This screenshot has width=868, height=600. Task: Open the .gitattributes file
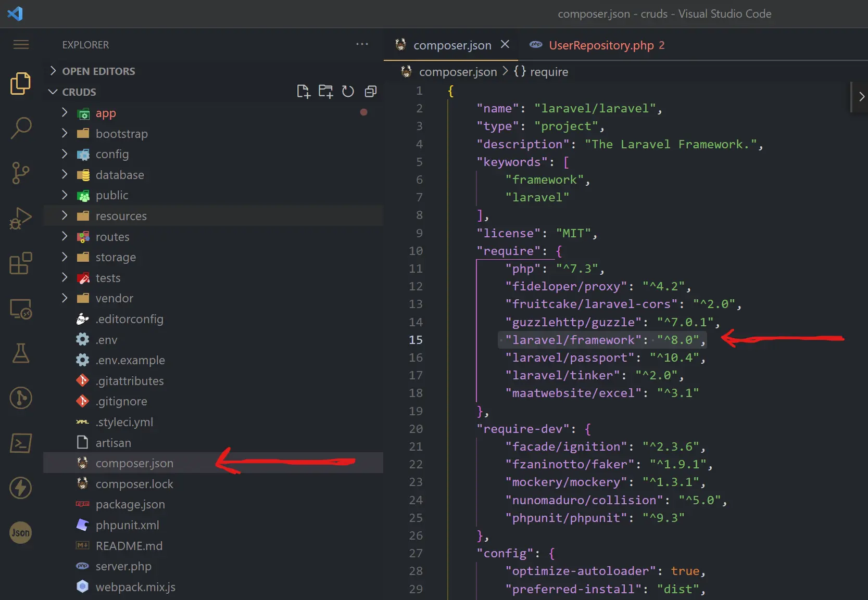(213, 381)
